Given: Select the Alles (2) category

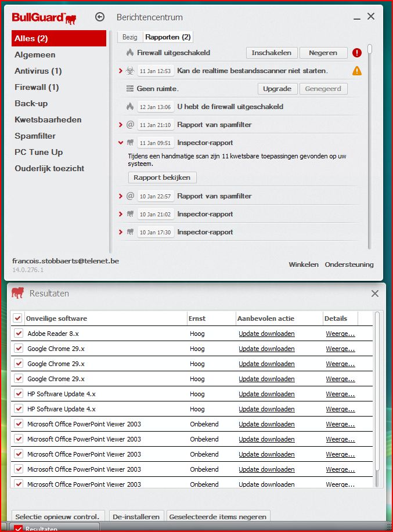Looking at the screenshot, I should pos(59,38).
